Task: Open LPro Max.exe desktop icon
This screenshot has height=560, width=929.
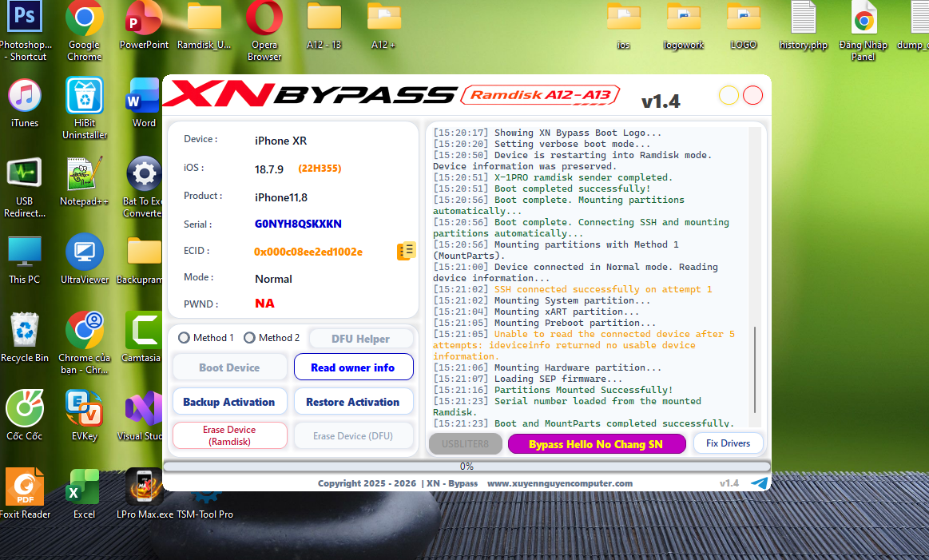Action: [145, 494]
